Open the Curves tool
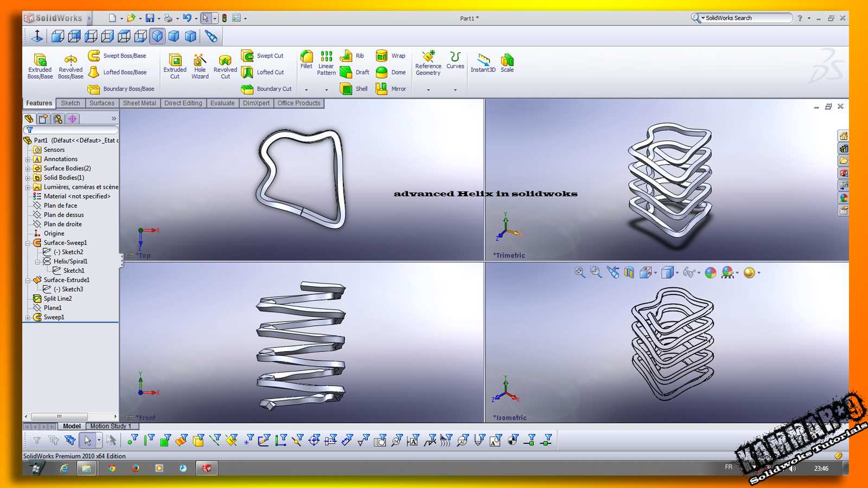This screenshot has height=488, width=868. [x=455, y=60]
